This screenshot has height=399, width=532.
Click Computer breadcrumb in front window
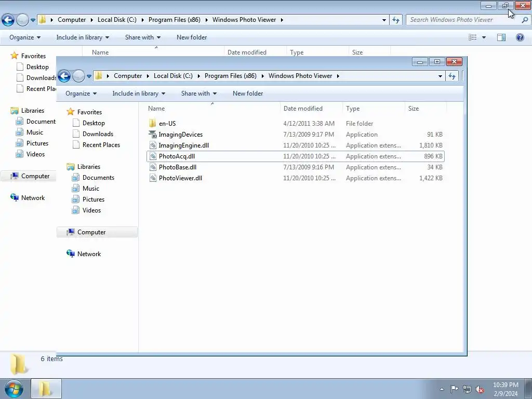(x=128, y=76)
